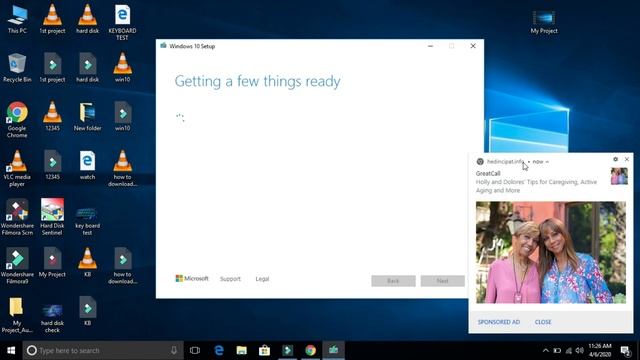Open the Action Center notifications icon
640x360 pixels.
pos(625,350)
